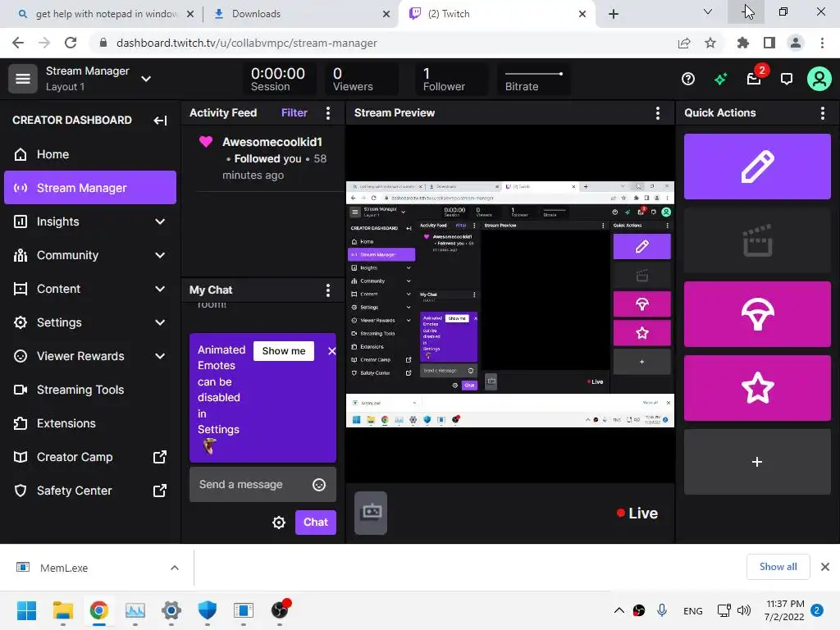The width and height of the screenshot is (840, 630).
Task: Open a new browser tab
Action: (614, 14)
